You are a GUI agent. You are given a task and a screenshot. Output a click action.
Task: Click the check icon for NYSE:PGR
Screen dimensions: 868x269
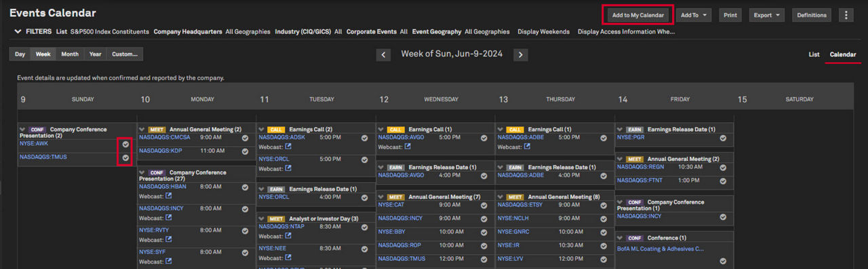723,138
